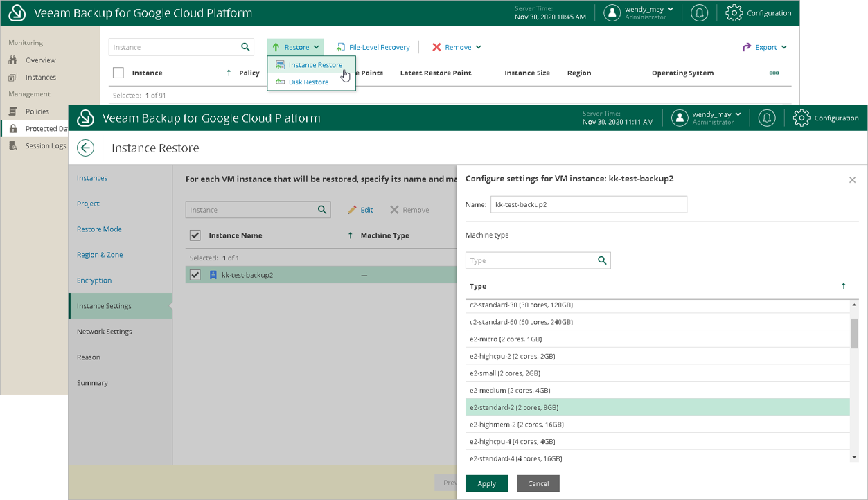Image resolution: width=868 pixels, height=500 pixels.
Task: Click the VM icon beside kk-test-backup2 row
Action: tap(213, 275)
